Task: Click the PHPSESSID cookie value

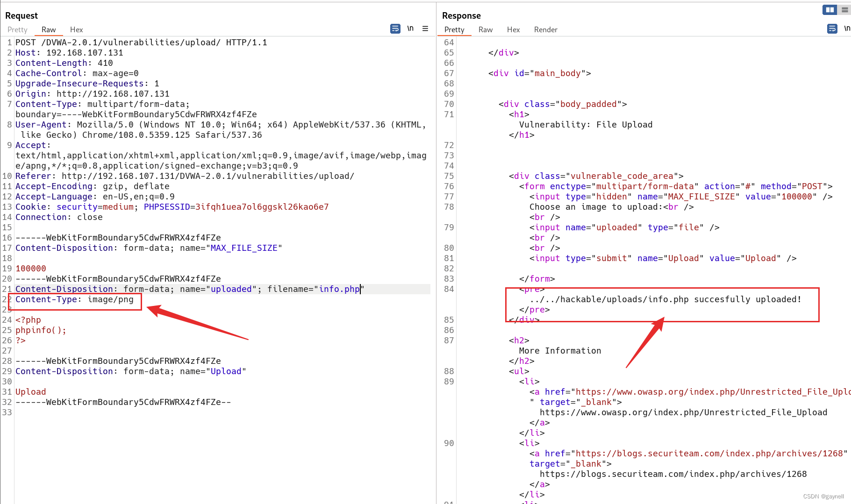Action: pyautogui.click(x=262, y=207)
